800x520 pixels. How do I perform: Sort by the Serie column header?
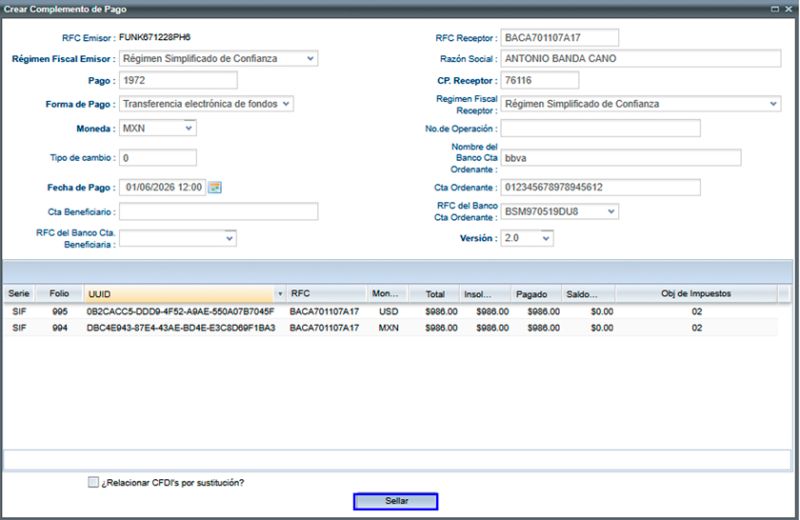pyautogui.click(x=19, y=293)
